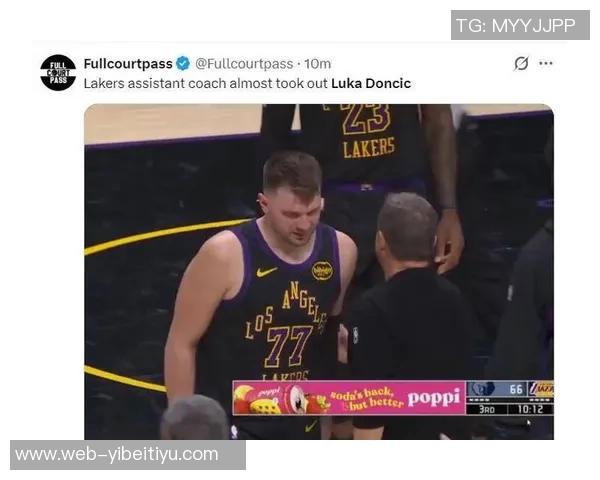Click the soda's back but better slogan
This screenshot has width=600, height=480.
pyautogui.click(x=366, y=399)
